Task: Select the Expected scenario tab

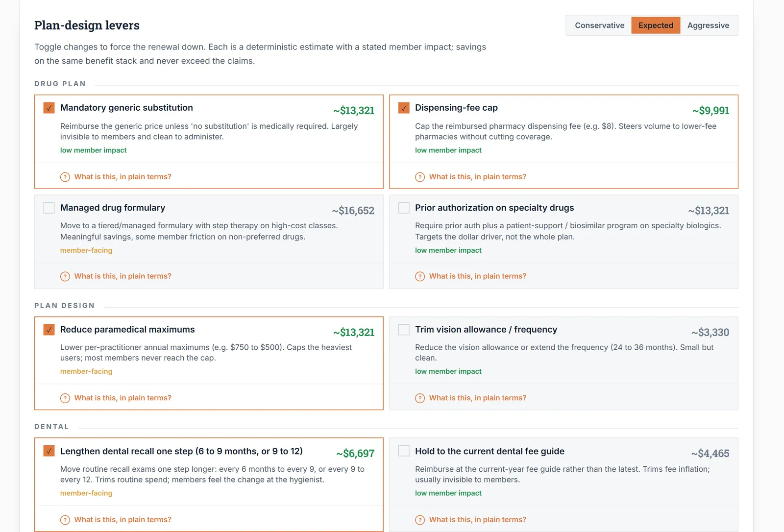Action: point(656,25)
